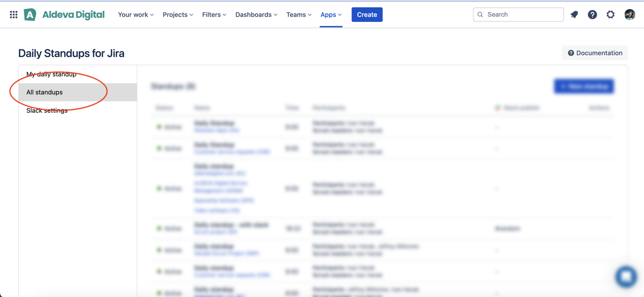The width and height of the screenshot is (644, 297).
Task: Focus the Search input field
Action: click(518, 14)
